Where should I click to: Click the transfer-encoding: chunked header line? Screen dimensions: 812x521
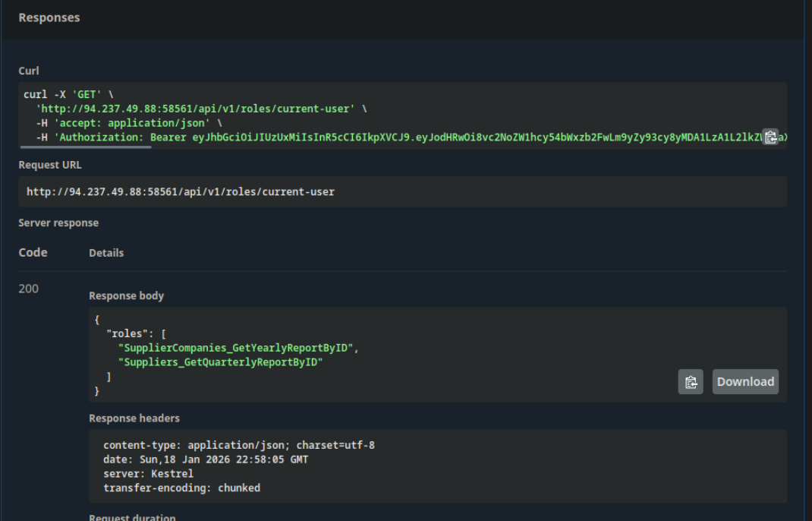pyautogui.click(x=181, y=488)
